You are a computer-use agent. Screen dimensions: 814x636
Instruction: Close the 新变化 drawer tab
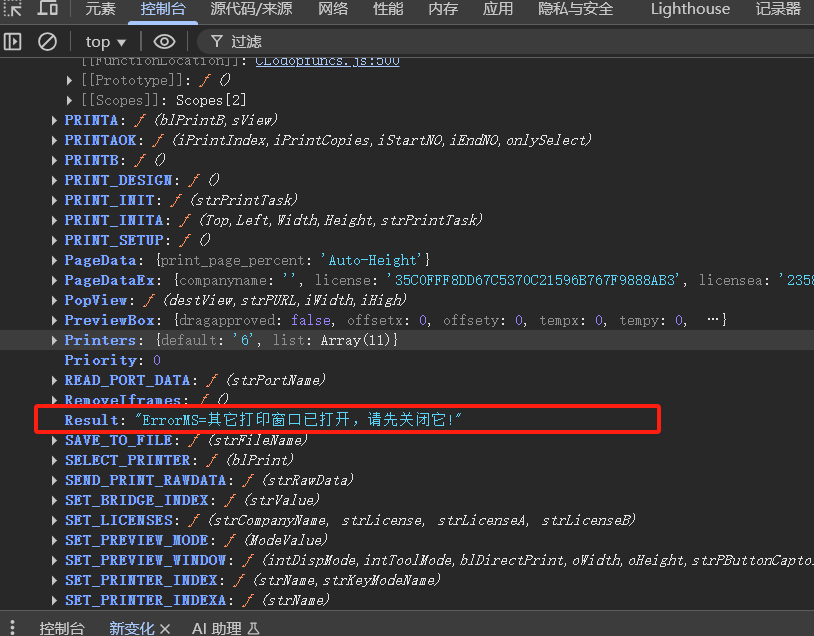(x=165, y=629)
